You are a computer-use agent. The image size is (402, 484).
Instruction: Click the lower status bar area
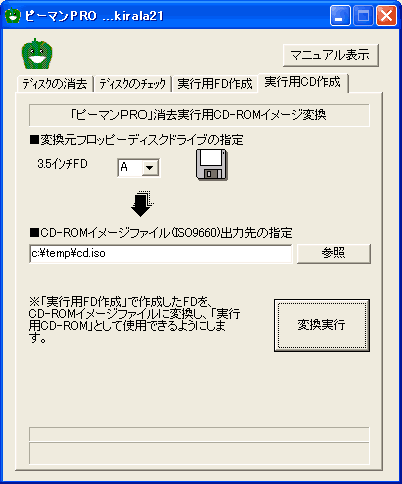pyautogui.click(x=199, y=453)
